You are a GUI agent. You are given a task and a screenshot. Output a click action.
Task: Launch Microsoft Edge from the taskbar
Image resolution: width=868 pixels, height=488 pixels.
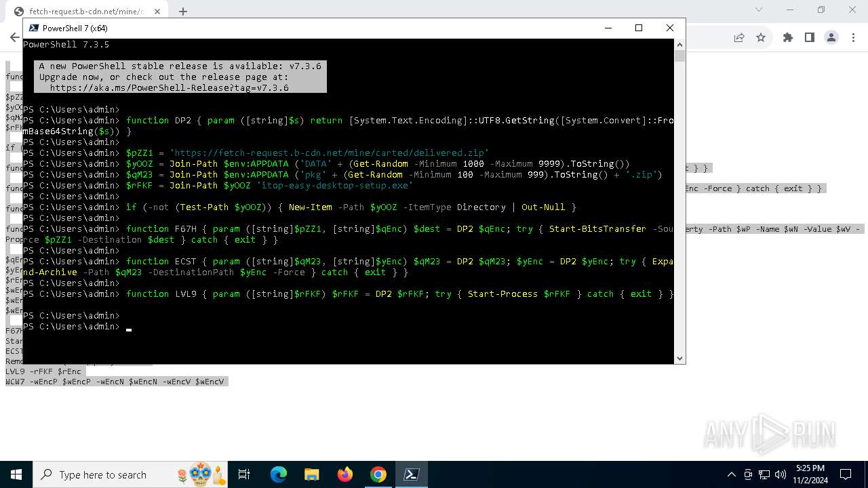coord(279,474)
